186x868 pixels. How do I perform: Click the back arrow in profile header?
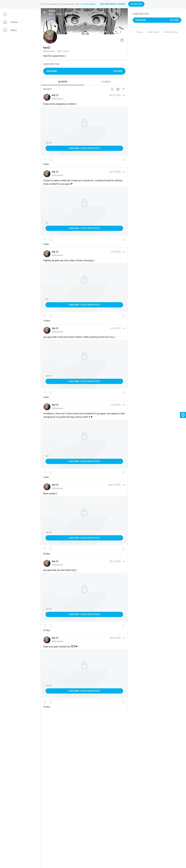click(x=45, y=12)
